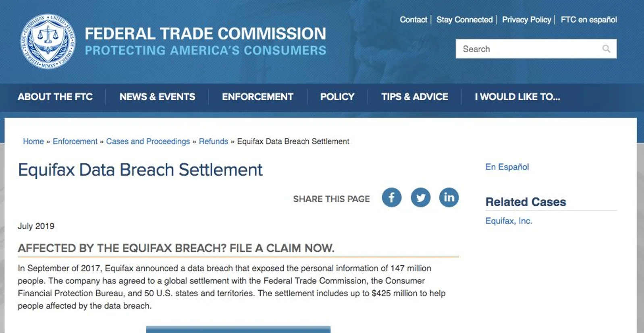Click the Contact link in header
The image size is (644, 333).
coord(413,20)
